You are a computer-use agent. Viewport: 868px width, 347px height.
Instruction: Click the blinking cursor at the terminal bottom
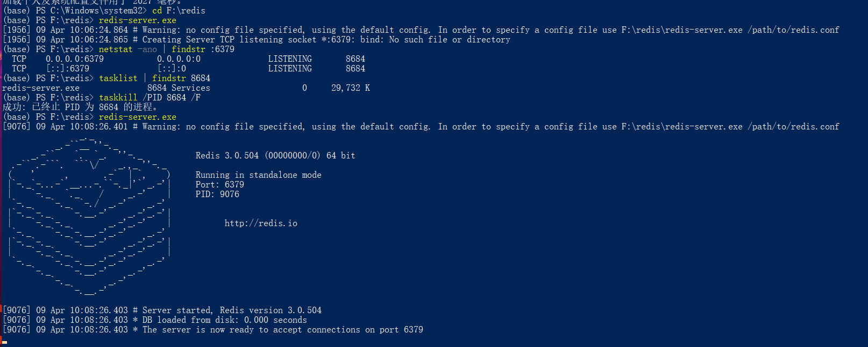coord(5,342)
